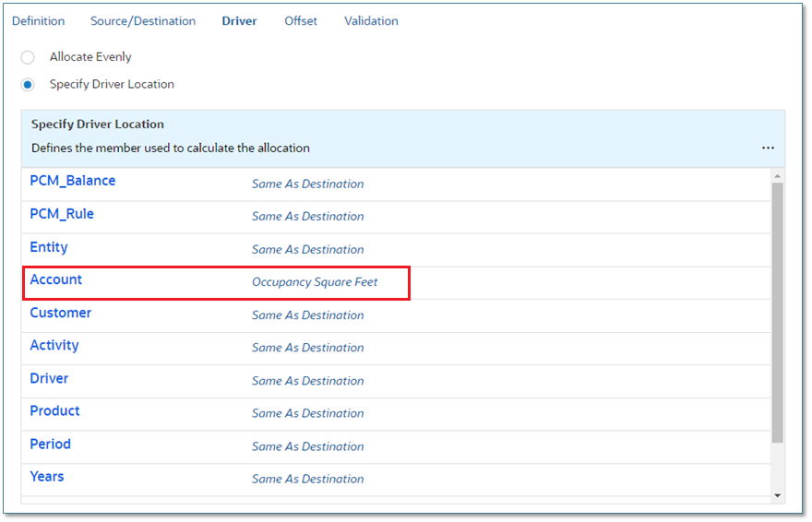This screenshot has height=522, width=812.
Task: Click PCM_Rule Same As Destination value
Action: coord(307,216)
